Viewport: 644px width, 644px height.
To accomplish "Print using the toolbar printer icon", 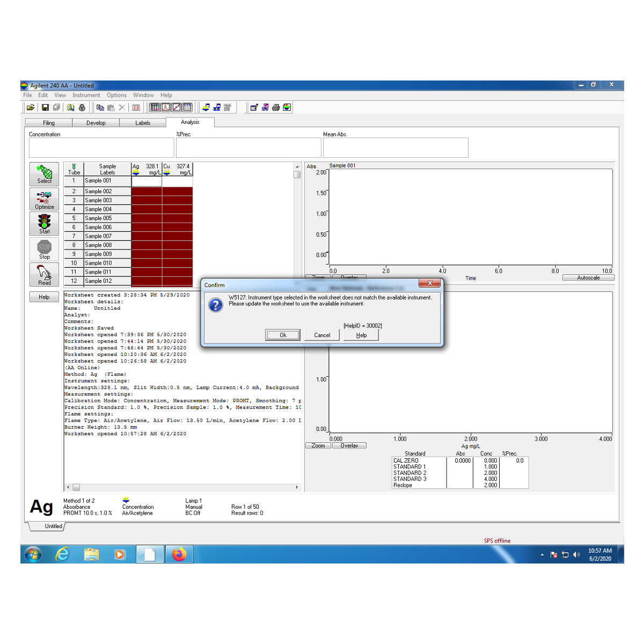I will click(x=276, y=107).
